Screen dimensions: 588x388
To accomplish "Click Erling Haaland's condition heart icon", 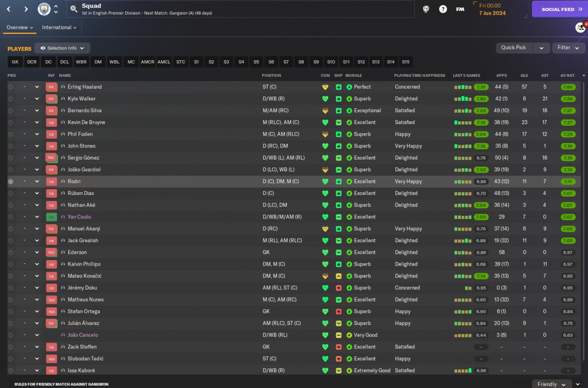I will pos(325,87).
